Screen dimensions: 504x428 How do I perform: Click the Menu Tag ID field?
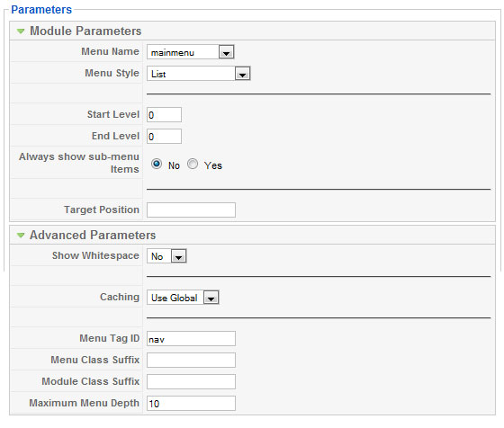click(x=191, y=339)
